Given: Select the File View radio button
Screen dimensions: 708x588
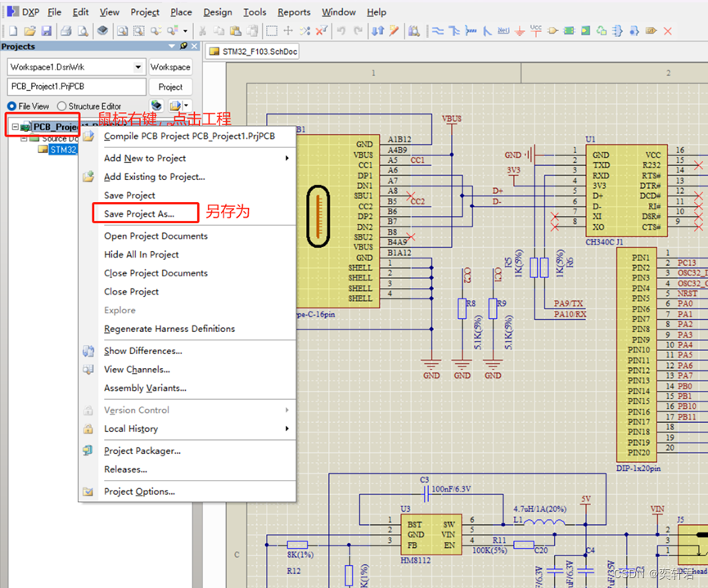Looking at the screenshot, I should (x=12, y=106).
